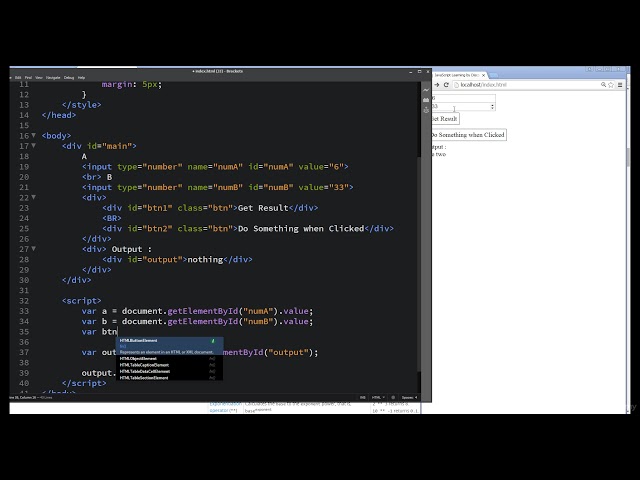Open the Extension Manager icon in Brackets sidebar

[x=426, y=100]
